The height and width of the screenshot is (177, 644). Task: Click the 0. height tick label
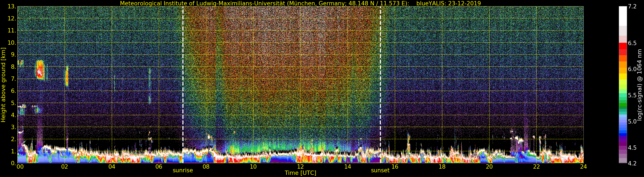pyautogui.click(x=14, y=163)
